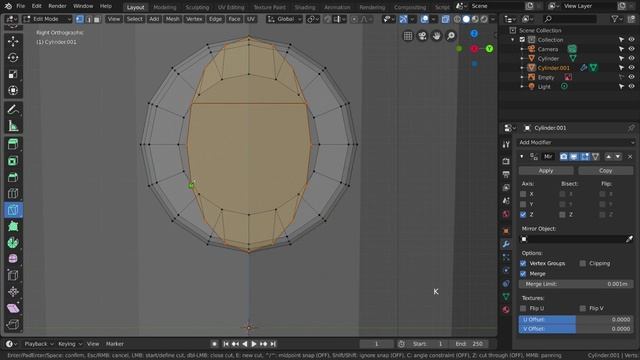Open the Vertex menu
The width and height of the screenshot is (640, 360).
[194, 19]
